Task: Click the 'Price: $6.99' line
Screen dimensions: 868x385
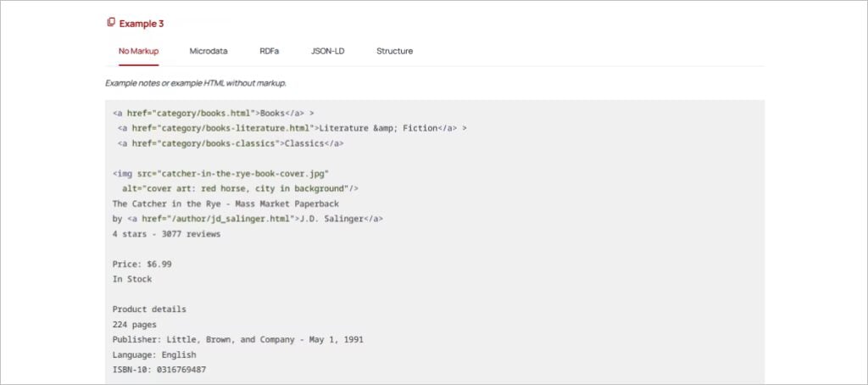Action: click(x=142, y=265)
